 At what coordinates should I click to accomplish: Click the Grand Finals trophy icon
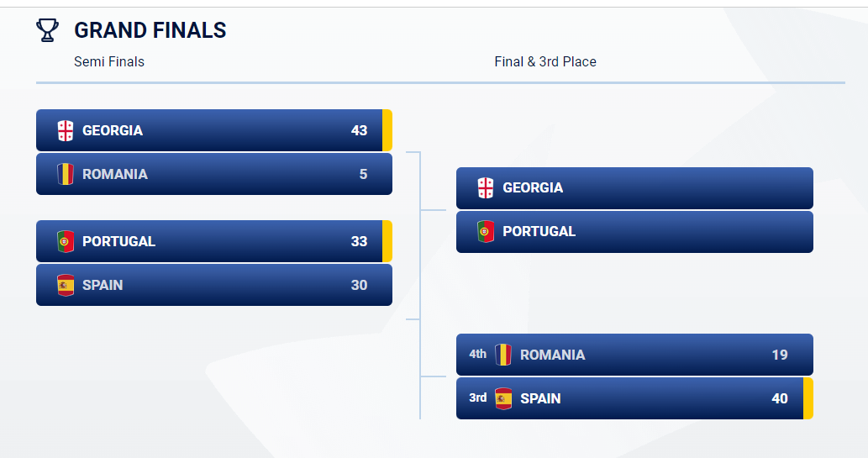click(x=47, y=30)
